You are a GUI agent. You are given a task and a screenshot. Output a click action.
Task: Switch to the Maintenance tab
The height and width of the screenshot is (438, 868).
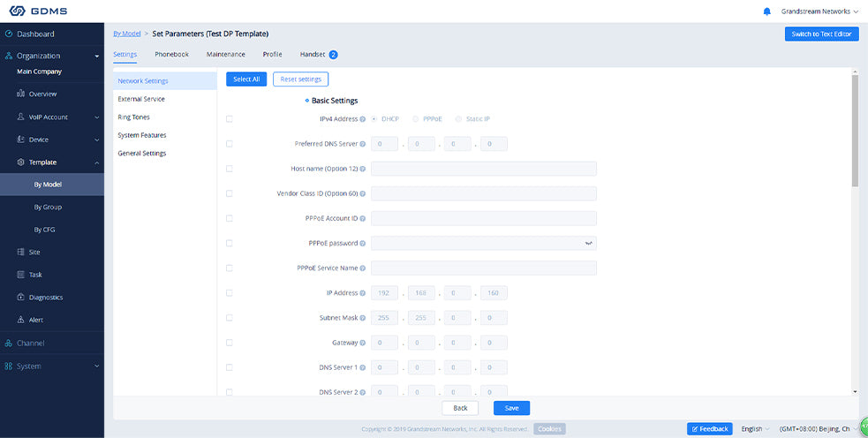click(226, 54)
